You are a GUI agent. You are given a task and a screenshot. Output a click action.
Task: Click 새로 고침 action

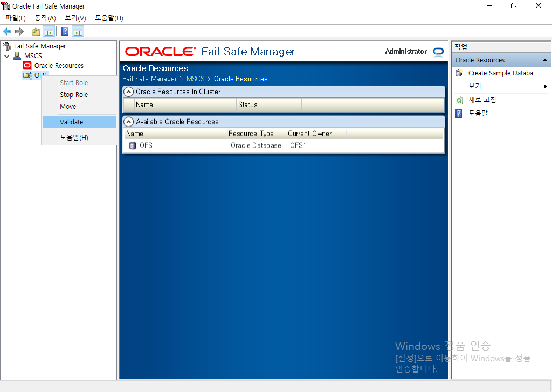(x=482, y=100)
